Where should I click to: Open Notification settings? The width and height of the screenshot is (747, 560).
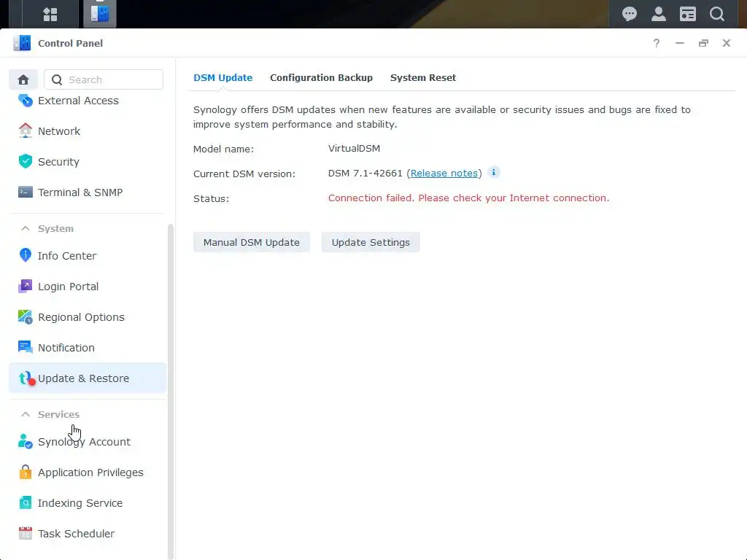tap(88, 347)
